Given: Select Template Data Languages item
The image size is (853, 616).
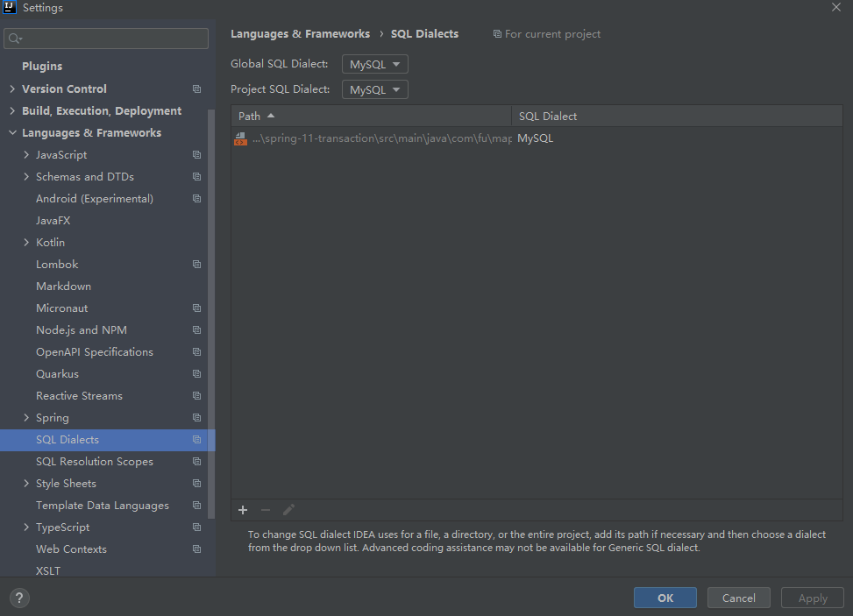Looking at the screenshot, I should tap(103, 506).
